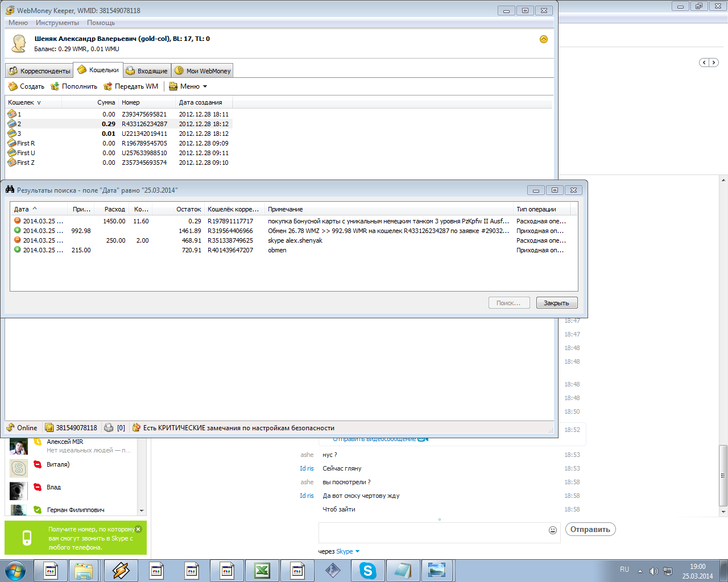
Task: Sort results by Примечание column
Action: click(389, 209)
